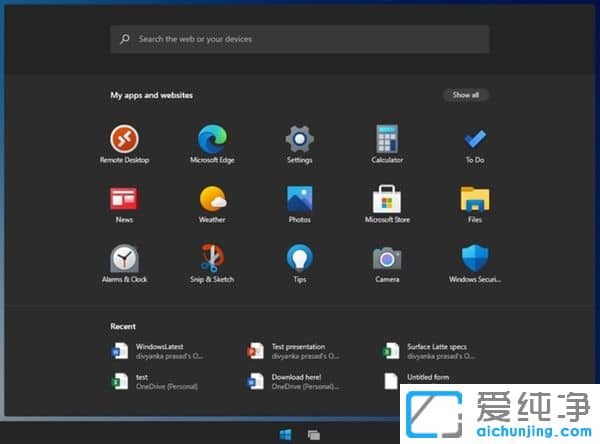Open the Settings app
Image resolution: width=600 pixels, height=444 pixels.
pyautogui.click(x=300, y=144)
